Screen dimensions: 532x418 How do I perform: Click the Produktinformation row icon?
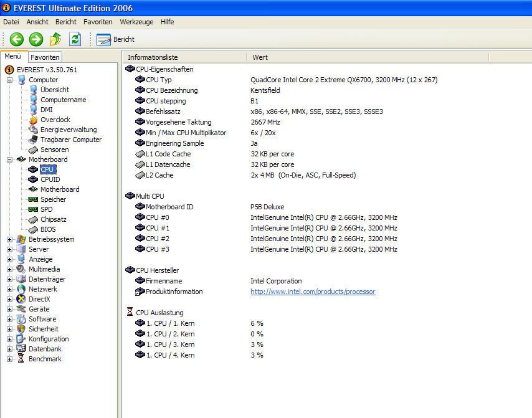click(x=140, y=292)
